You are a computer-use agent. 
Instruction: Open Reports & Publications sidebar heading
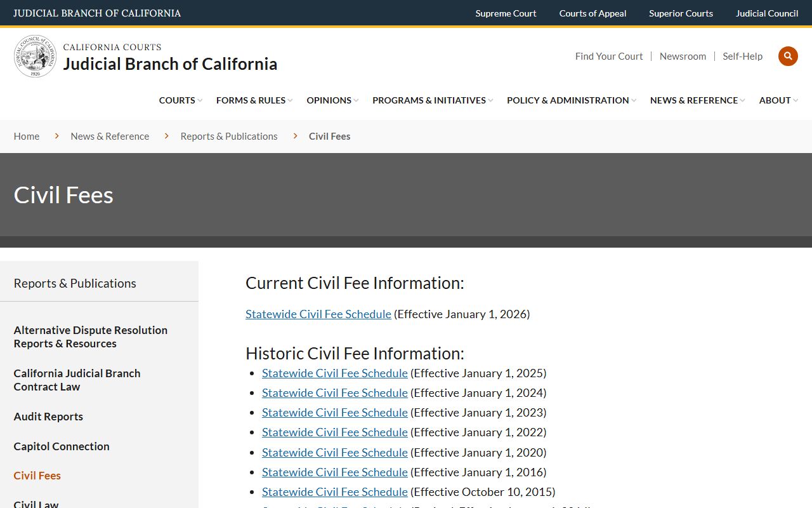[75, 283]
